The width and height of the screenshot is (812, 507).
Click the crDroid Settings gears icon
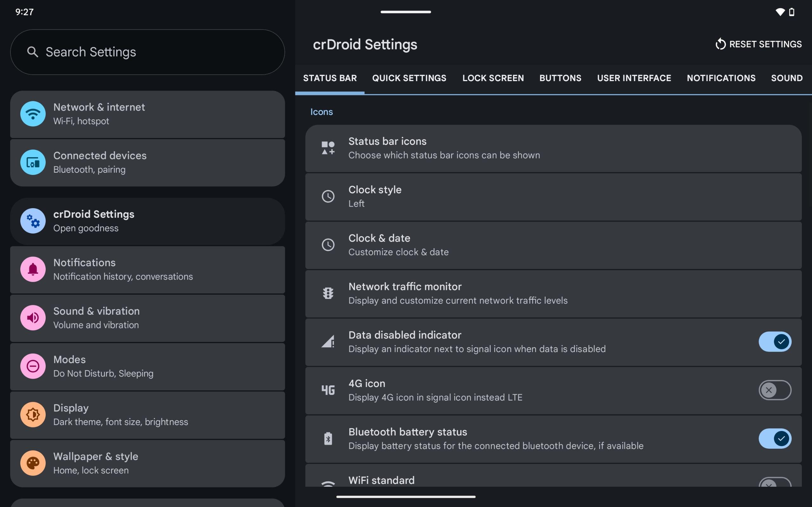[x=33, y=221]
